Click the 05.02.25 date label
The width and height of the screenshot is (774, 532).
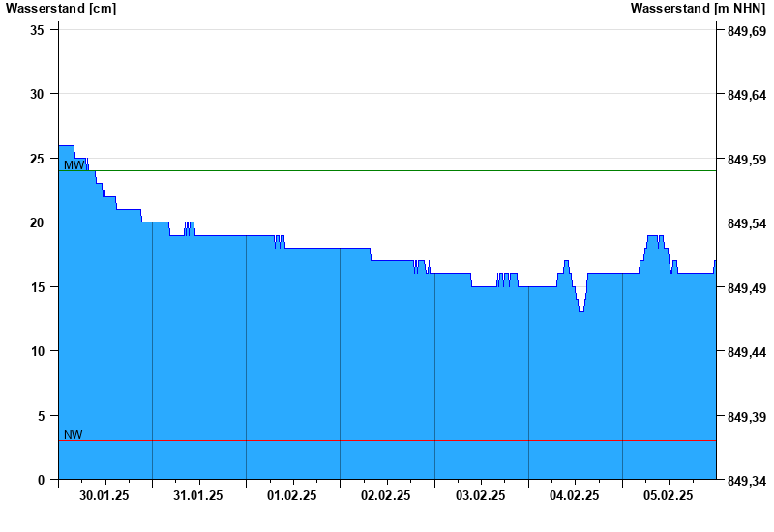668,495
